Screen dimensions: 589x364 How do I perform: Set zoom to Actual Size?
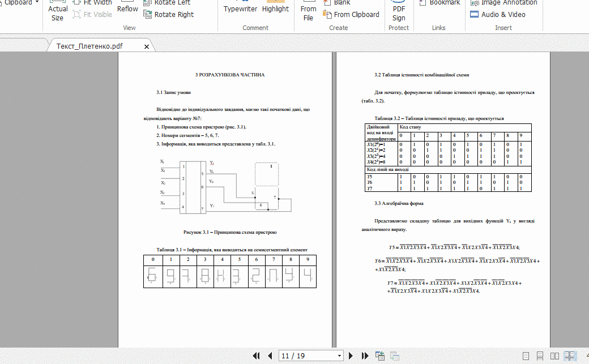[57, 11]
